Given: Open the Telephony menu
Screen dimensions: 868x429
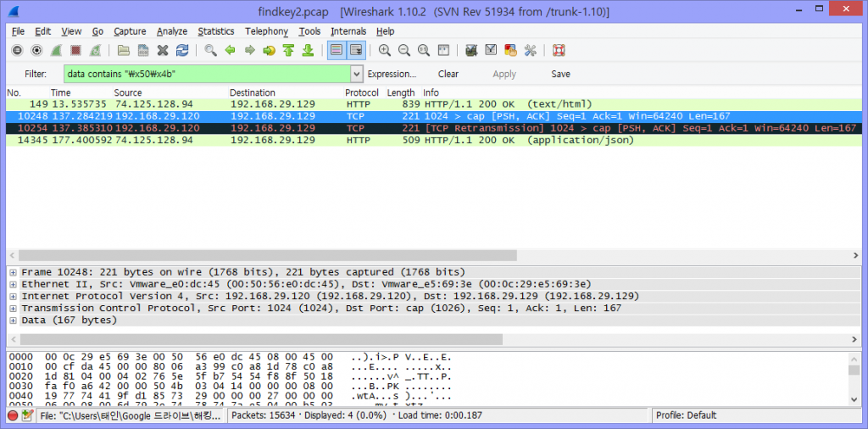Looking at the screenshot, I should pos(267,31).
